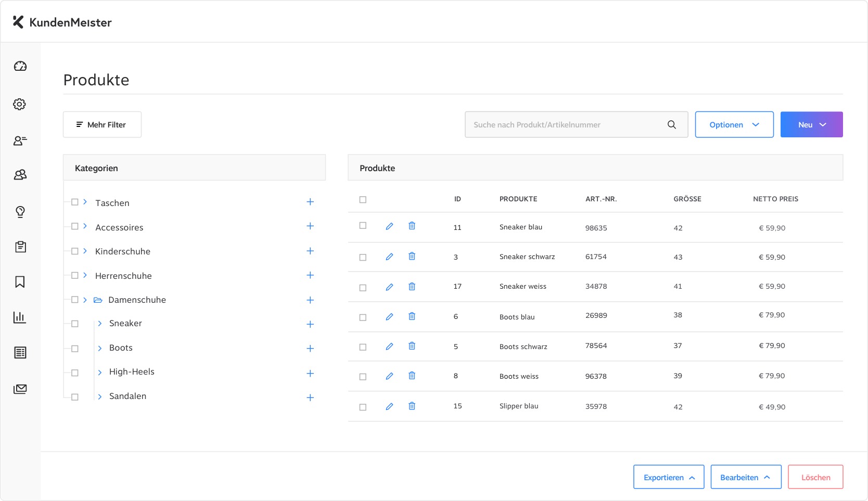
Task: Click article number 35978
Action: [596, 407]
